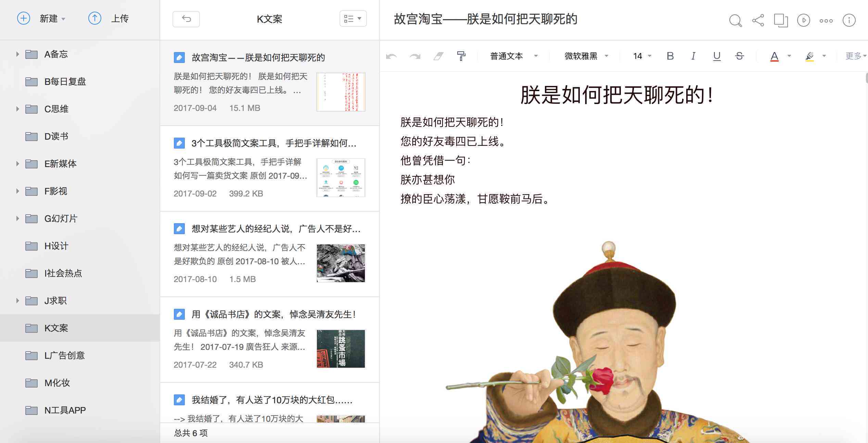This screenshot has height=443, width=868.
Task: Open the list view mode switcher
Action: pyautogui.click(x=353, y=18)
